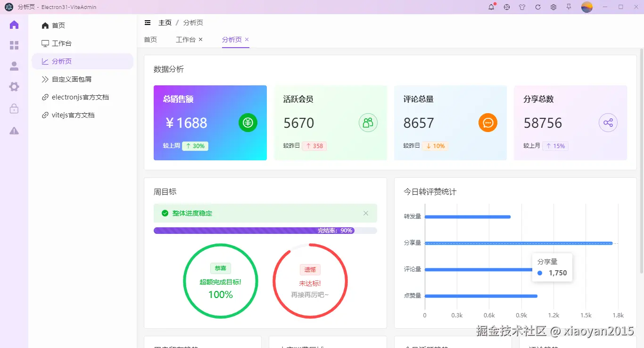Screen dimensions: 644x348
Task: Switch to the 首页 tab
Action: click(x=150, y=40)
